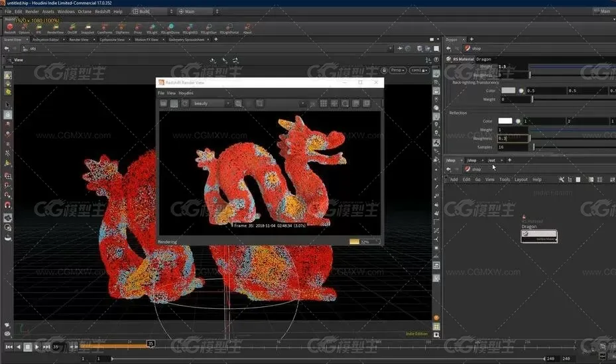Open View menu in Redshift Render View
Viewport: 616px width, 364px height.
click(x=171, y=93)
